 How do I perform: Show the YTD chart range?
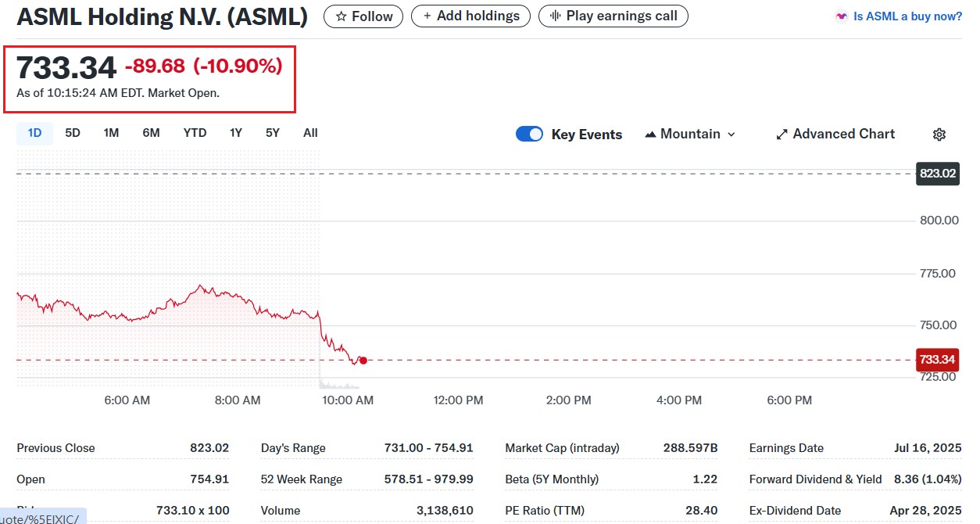tap(195, 133)
